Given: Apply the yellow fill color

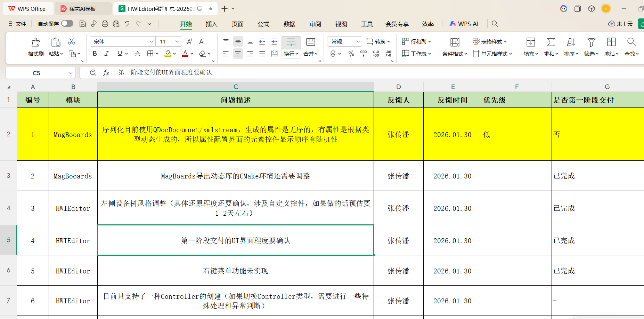Looking at the screenshot, I should pos(168,54).
